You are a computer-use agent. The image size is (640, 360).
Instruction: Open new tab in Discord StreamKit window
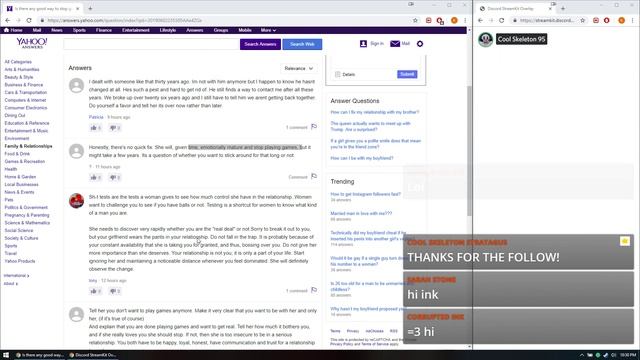[563, 8]
